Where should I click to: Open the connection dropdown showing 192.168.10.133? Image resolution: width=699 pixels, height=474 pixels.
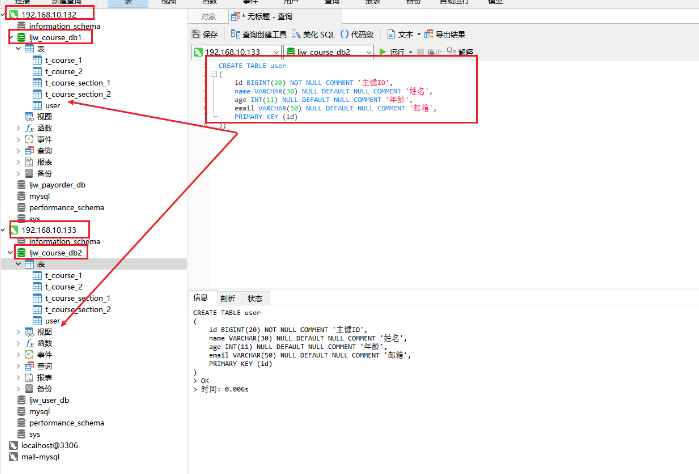click(276, 52)
